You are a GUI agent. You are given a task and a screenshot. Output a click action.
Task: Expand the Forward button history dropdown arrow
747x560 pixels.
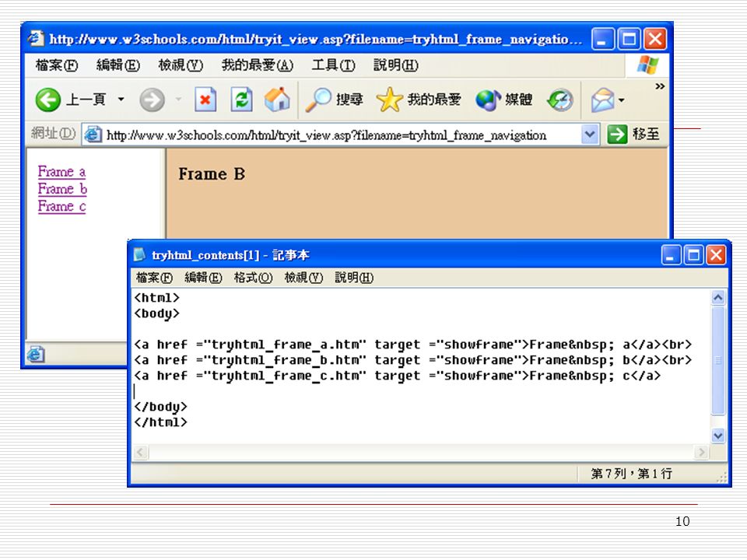click(x=179, y=100)
